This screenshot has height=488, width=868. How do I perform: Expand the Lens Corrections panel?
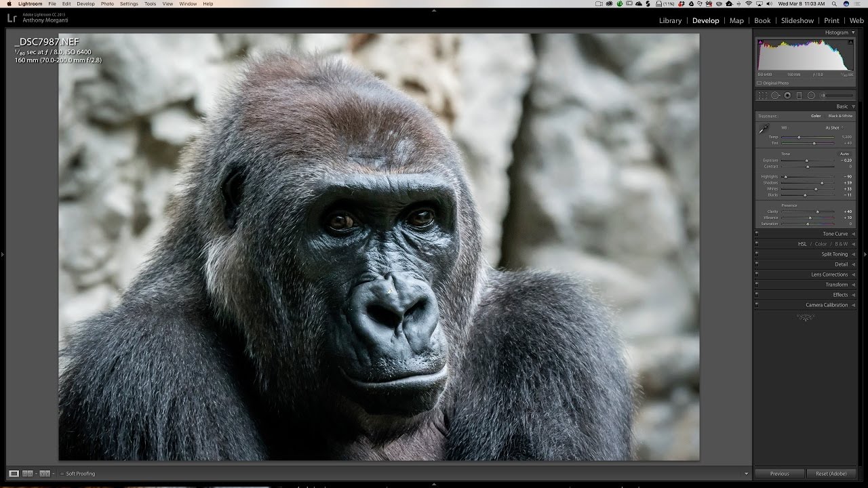(x=853, y=274)
